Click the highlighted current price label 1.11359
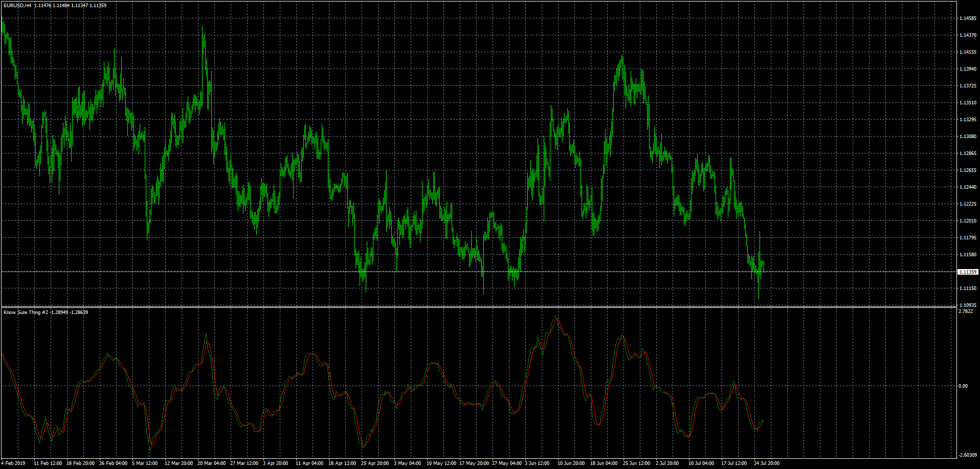Screen dimensions: 980x469 968,272
